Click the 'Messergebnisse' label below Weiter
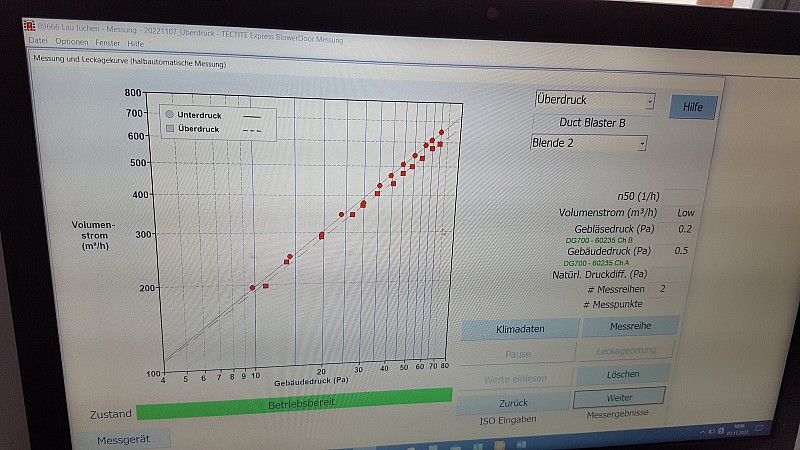Screen dimensions: 800x450 tap(617, 414)
